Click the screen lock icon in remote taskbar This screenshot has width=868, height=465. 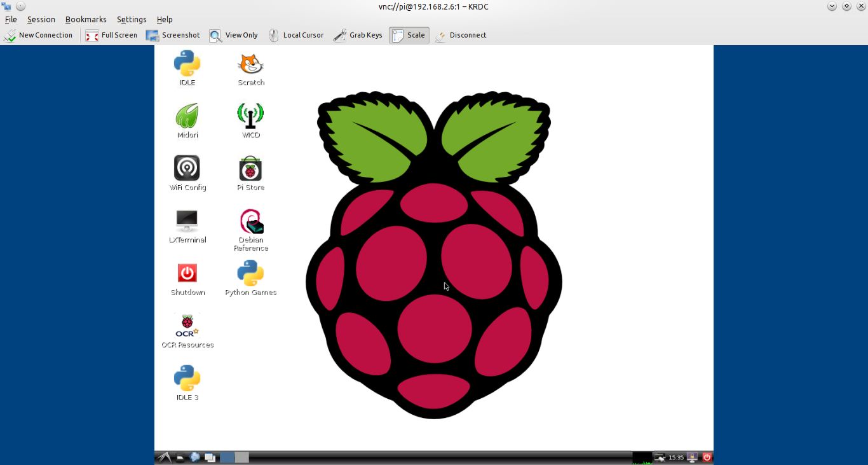[692, 457]
